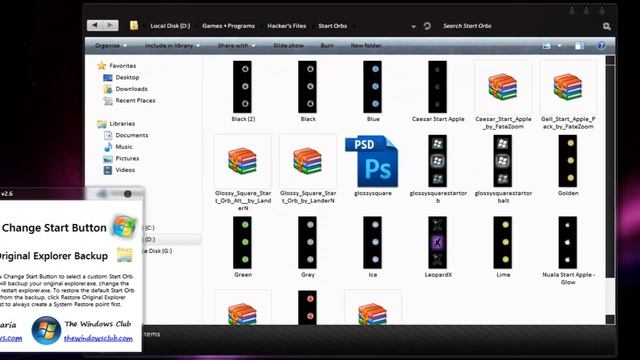The image size is (640, 360).
Task: Select the Black orb image file
Action: 308,91
